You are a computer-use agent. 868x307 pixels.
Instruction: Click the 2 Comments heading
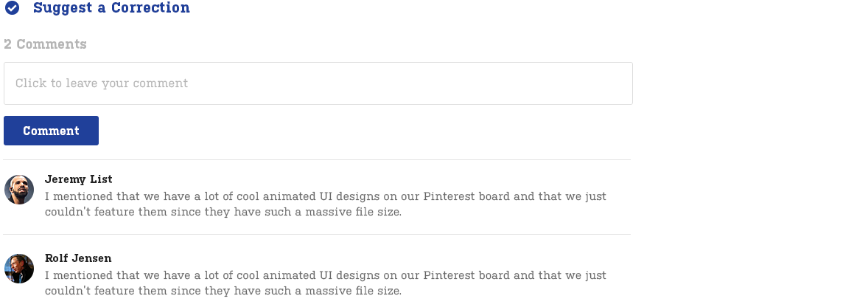(45, 44)
